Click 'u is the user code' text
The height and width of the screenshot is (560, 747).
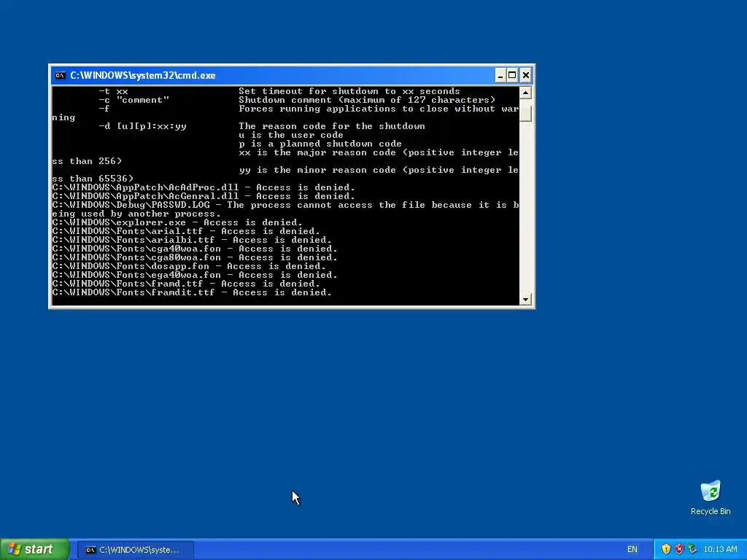tap(291, 135)
